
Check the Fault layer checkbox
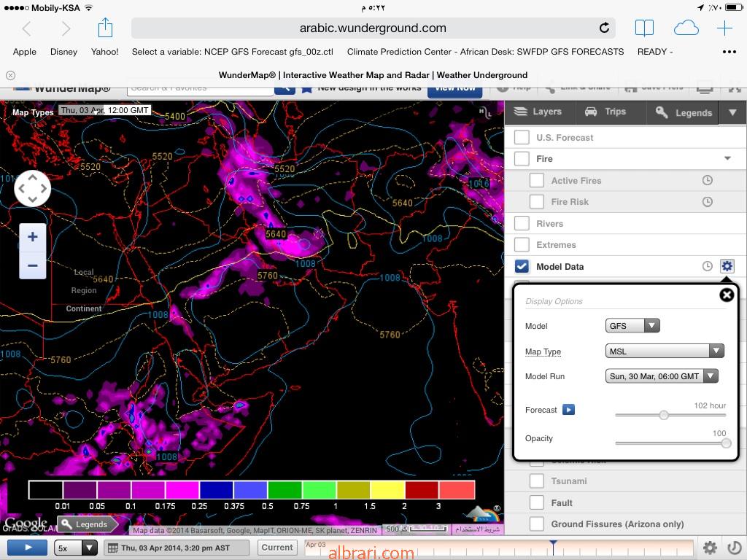[537, 502]
